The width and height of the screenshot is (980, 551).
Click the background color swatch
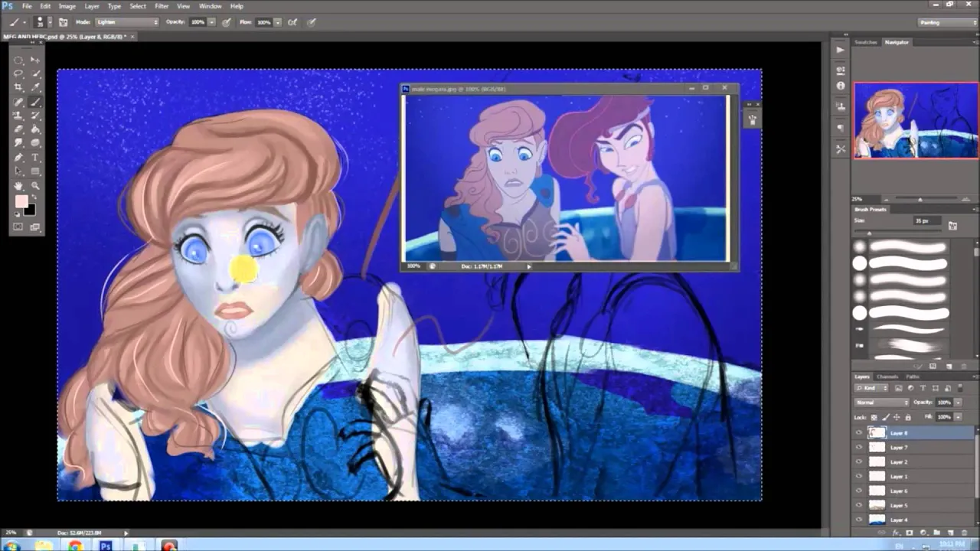pos(30,210)
